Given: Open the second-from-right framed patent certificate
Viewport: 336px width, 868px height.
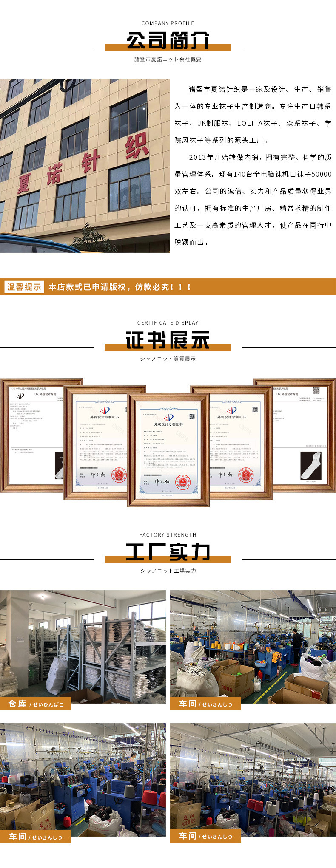Looking at the screenshot, I should click(x=241, y=443).
